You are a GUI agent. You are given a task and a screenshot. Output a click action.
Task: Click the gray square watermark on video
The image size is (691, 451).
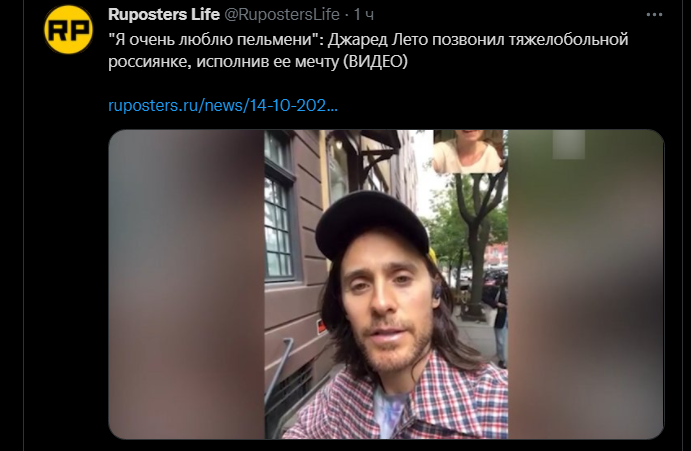[568, 145]
